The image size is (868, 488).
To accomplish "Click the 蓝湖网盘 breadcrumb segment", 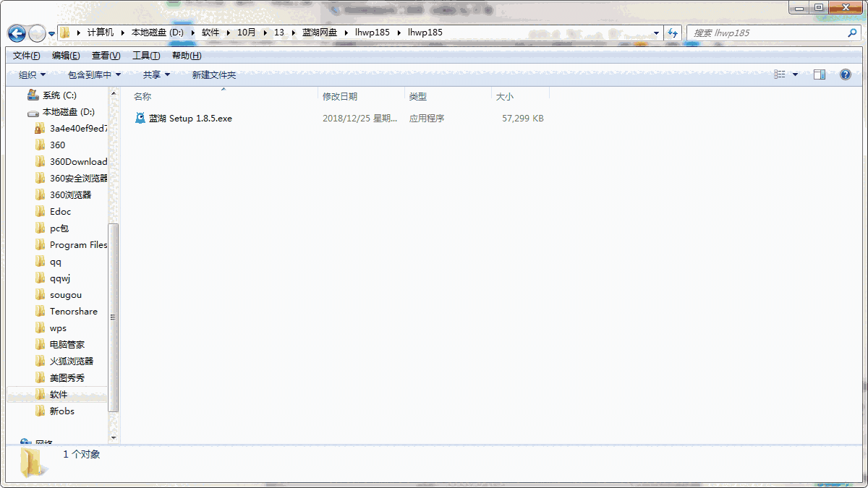I will pyautogui.click(x=320, y=33).
